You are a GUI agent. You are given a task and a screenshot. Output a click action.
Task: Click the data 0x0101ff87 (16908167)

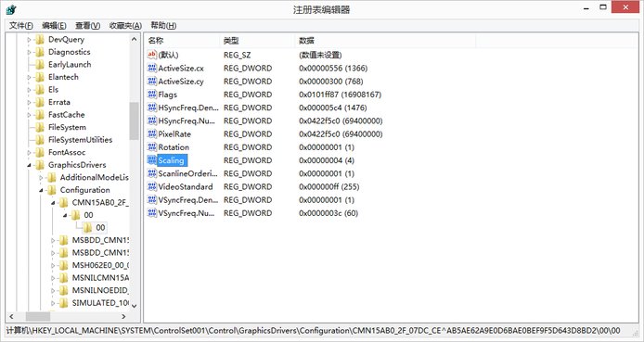tap(340, 95)
